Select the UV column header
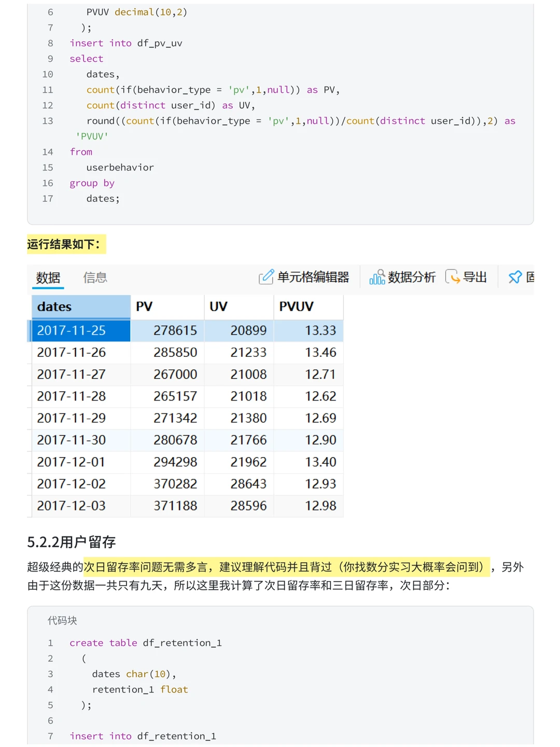Screen dimensions: 560x747 pyautogui.click(x=239, y=307)
